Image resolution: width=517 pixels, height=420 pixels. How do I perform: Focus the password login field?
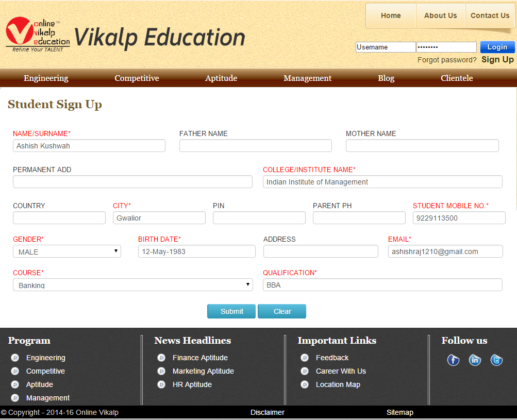tap(446, 47)
